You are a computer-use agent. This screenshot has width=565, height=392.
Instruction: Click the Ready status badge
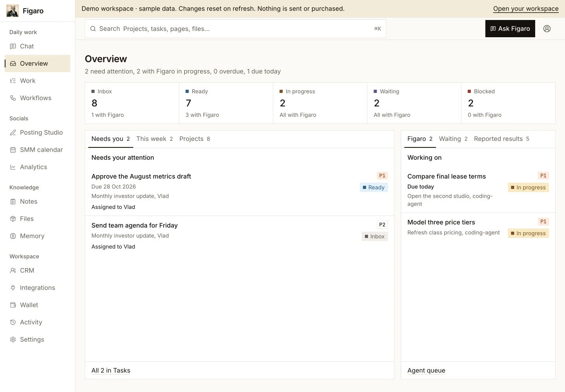[x=374, y=187]
